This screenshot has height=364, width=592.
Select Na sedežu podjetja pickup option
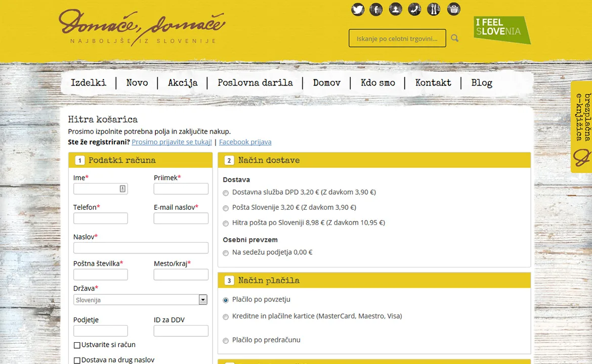(x=226, y=253)
